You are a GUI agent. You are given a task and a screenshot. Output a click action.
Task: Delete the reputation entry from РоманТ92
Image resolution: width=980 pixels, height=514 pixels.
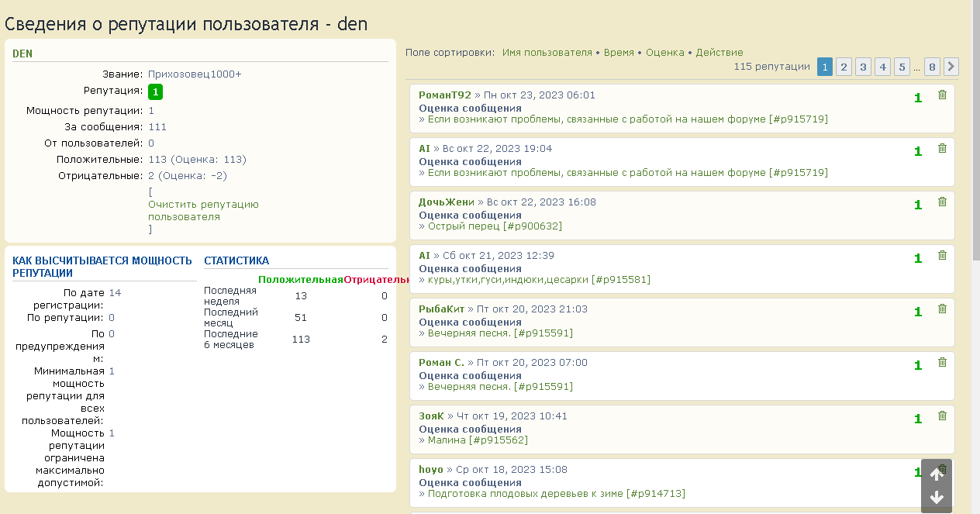(942, 95)
